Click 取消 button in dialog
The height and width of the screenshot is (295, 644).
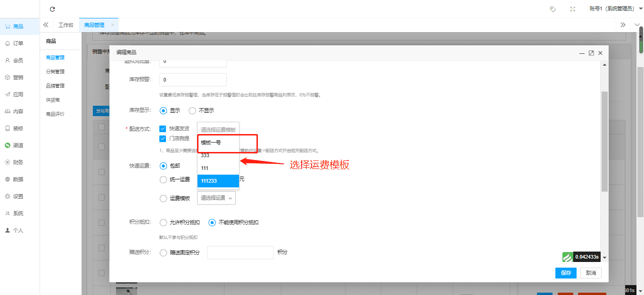[x=591, y=273]
